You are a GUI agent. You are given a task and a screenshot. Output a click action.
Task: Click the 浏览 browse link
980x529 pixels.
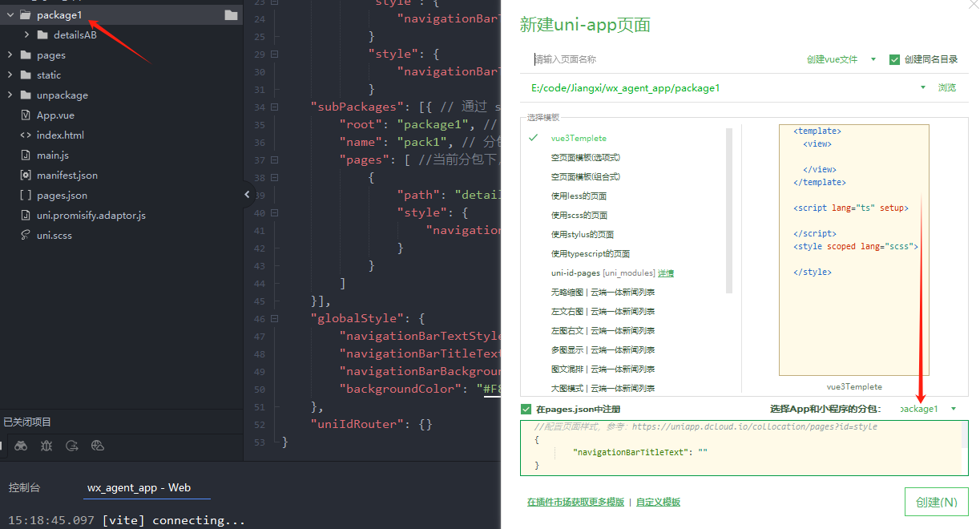tap(947, 88)
